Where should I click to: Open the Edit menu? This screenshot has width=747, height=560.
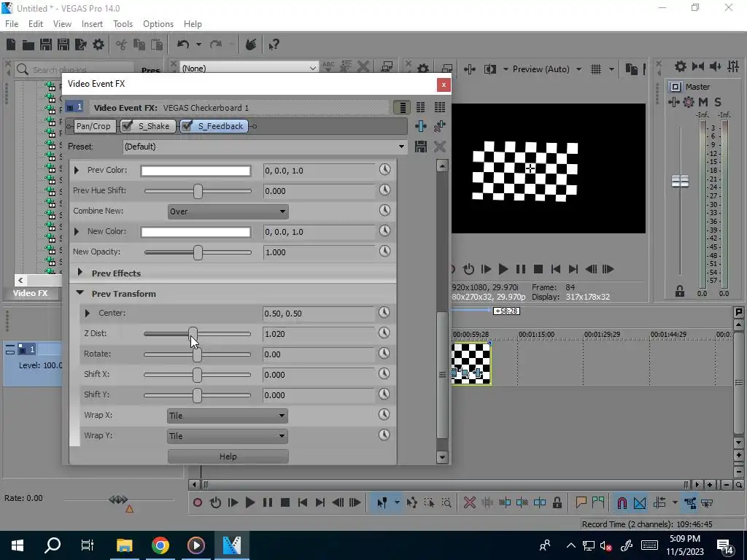click(x=36, y=24)
